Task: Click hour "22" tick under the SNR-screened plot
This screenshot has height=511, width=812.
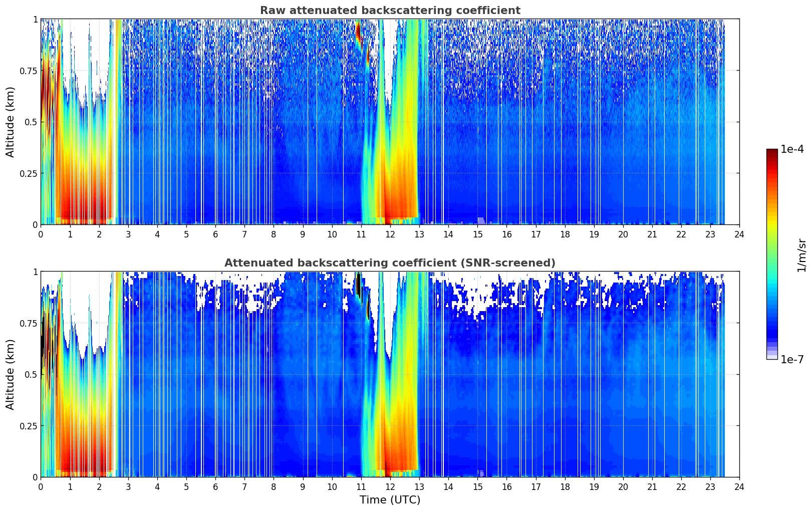Action: (x=681, y=486)
